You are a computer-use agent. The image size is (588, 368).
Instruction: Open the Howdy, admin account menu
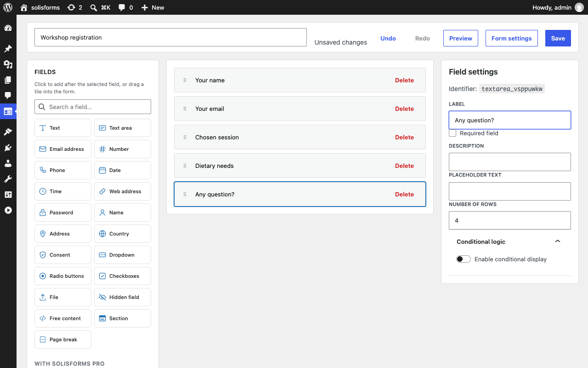click(x=558, y=7)
